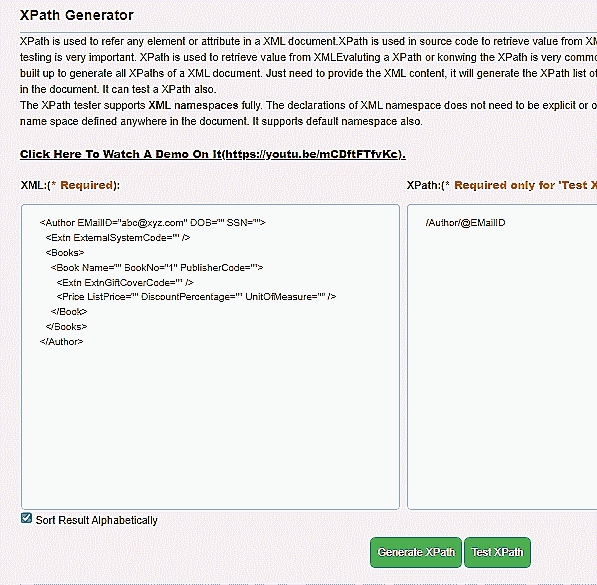Click the closing /Book tag line
This screenshot has width=597, height=585.
pos(69,312)
